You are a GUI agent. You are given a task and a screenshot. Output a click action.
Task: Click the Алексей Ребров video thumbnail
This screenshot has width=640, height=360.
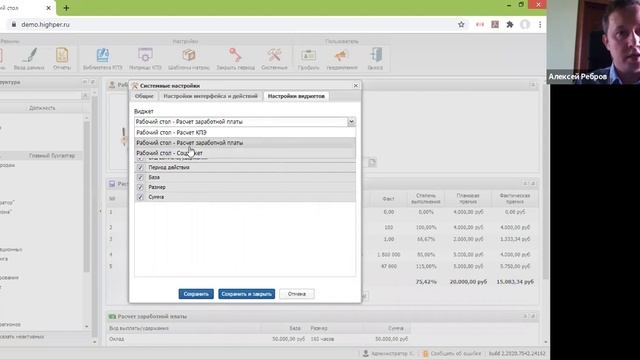[593, 42]
